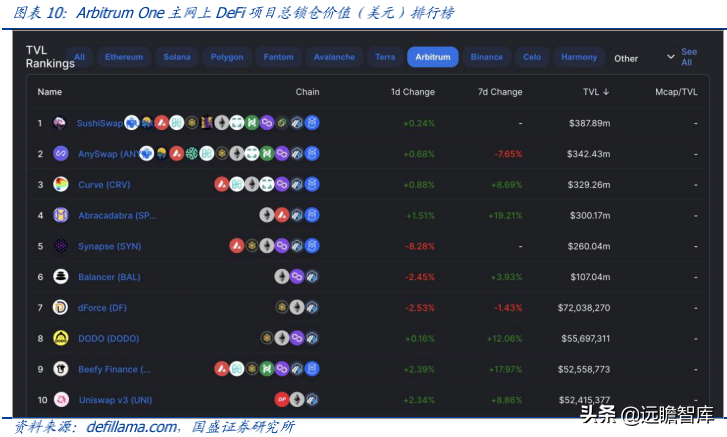Click the Ethereum chain icon in DODO row
The image size is (727, 437).
pyautogui.click(x=282, y=338)
